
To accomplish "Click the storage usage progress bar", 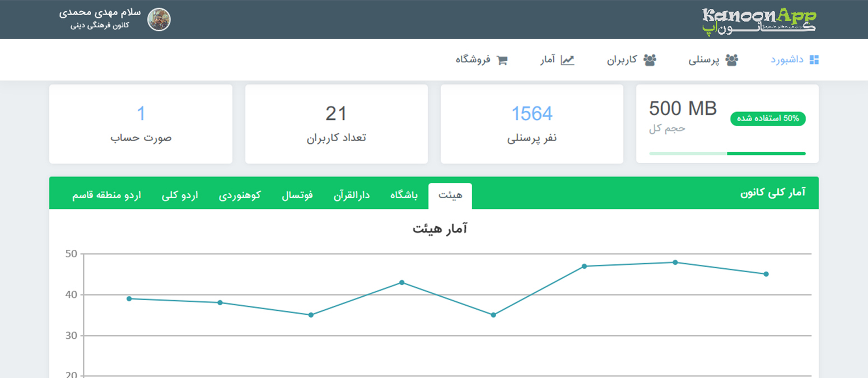I will click(x=727, y=152).
